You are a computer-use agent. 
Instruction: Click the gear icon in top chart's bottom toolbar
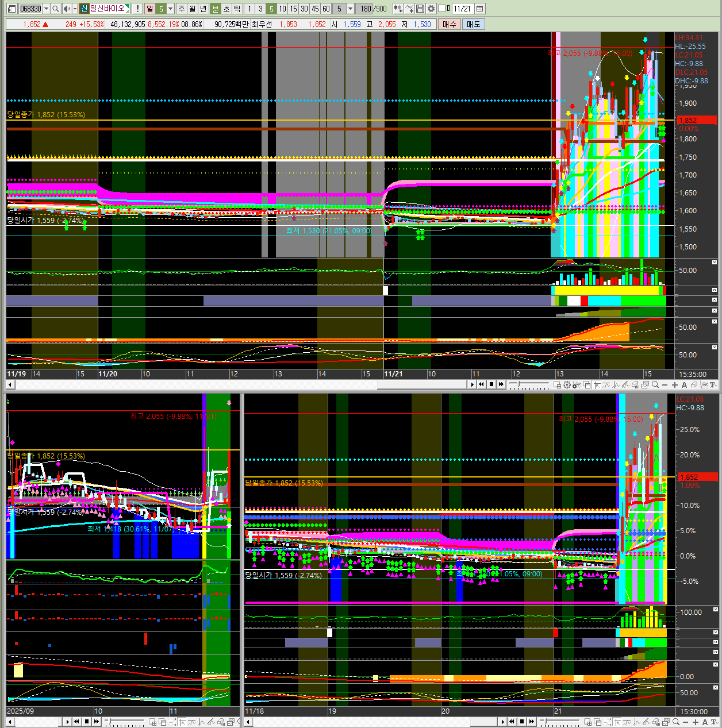click(x=567, y=384)
